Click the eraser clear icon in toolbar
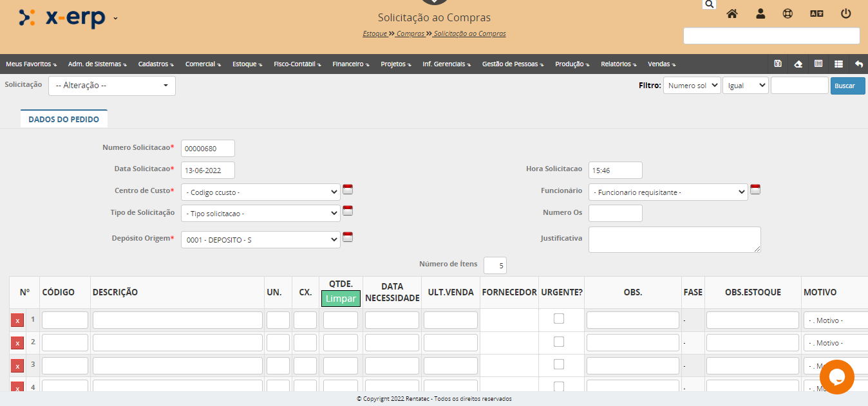The image size is (868, 406). coord(798,64)
